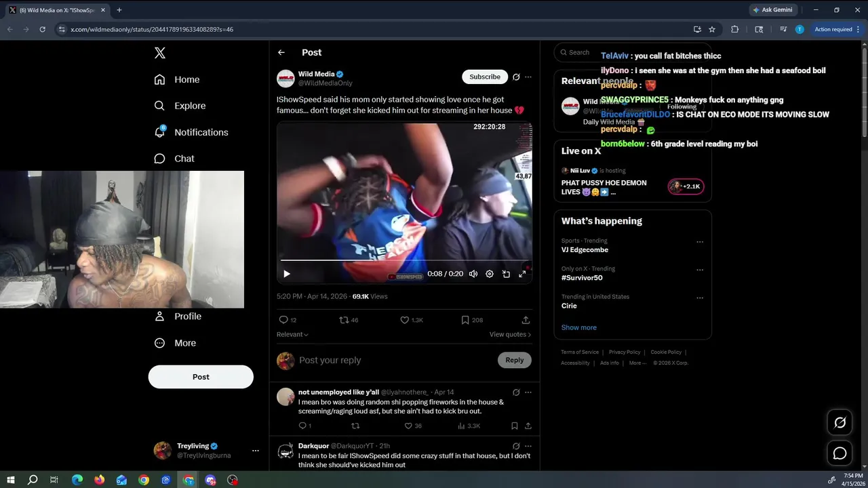Close the Wild Media on X tab

point(103,10)
